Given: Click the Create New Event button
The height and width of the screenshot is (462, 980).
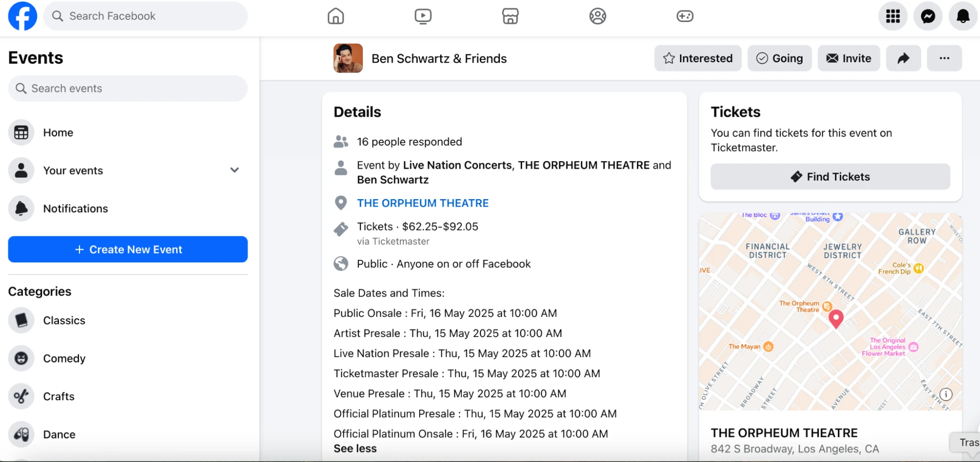Looking at the screenshot, I should click(128, 249).
